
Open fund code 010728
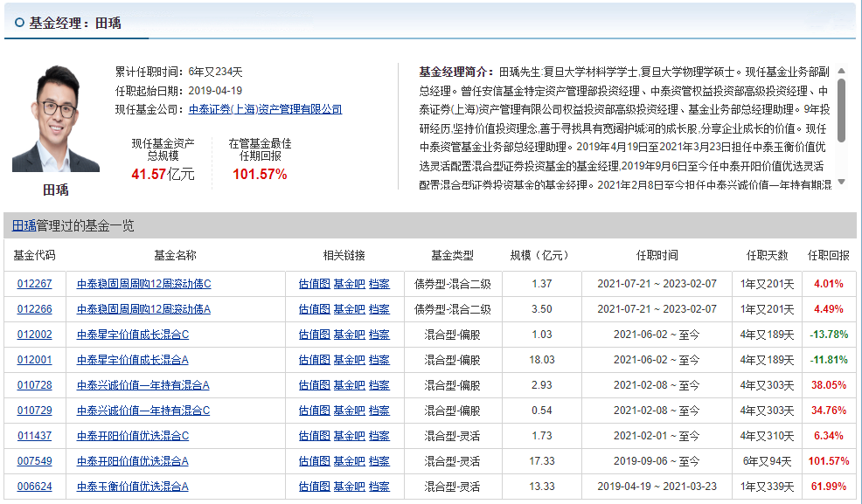click(x=35, y=385)
